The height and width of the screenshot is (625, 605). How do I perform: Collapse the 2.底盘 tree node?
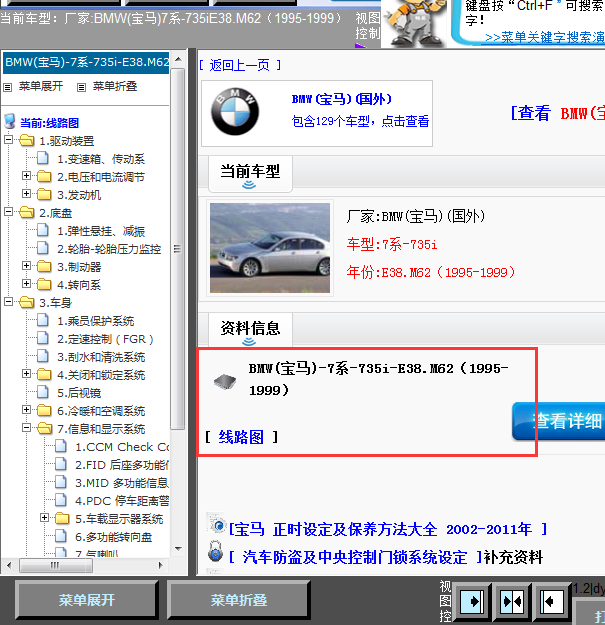click(x=8, y=212)
